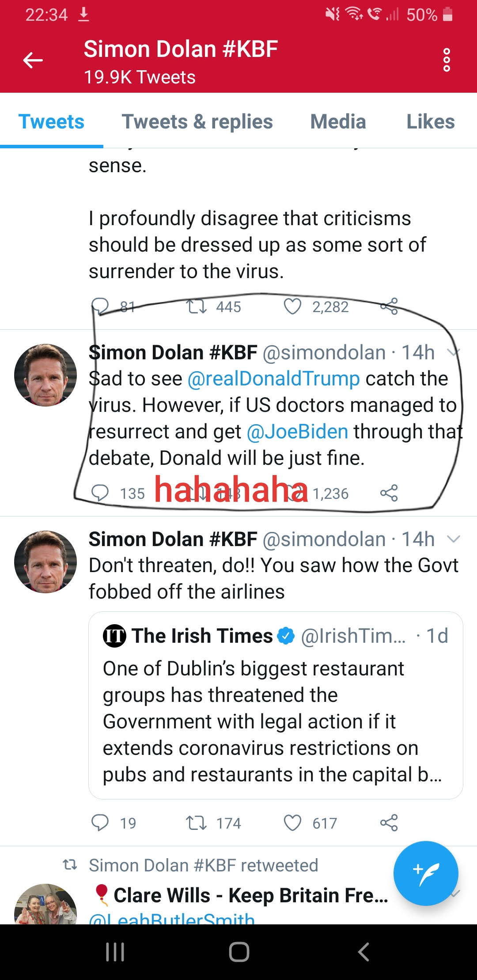Retweet the tweet with 445 retweets
The image size is (477, 980).
click(196, 306)
